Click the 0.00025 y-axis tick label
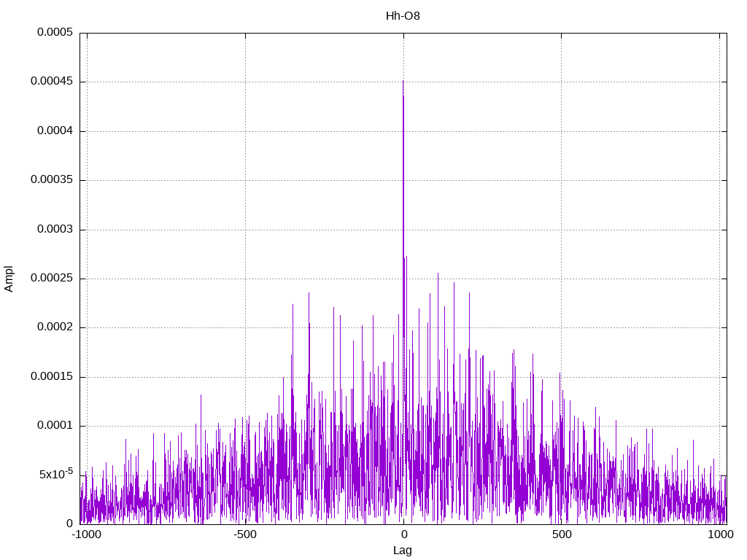747x560 pixels. click(52, 278)
